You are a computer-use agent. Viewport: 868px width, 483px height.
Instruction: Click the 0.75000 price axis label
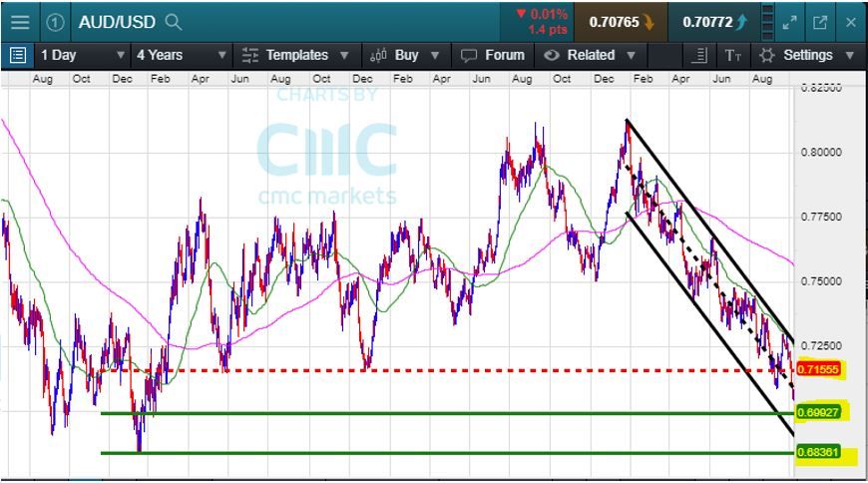point(821,281)
